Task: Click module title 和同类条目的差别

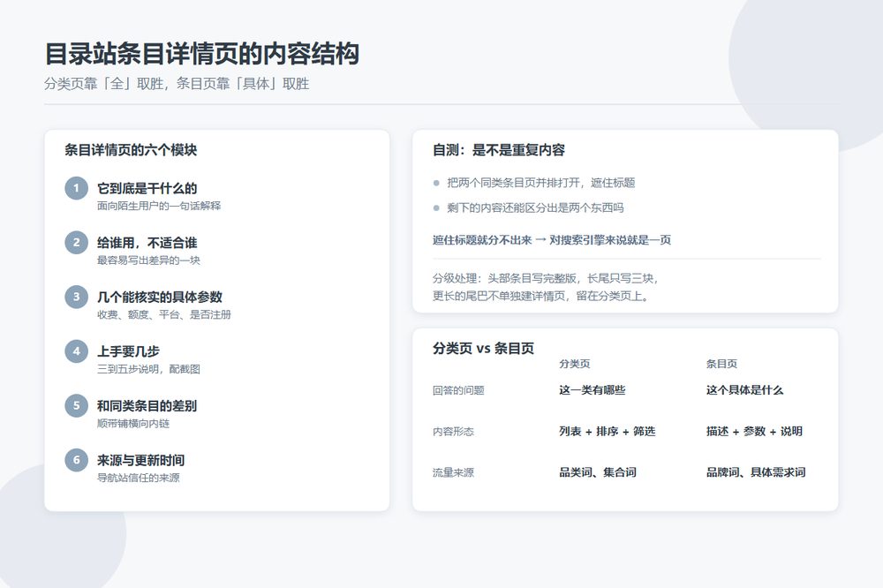Action: (147, 405)
